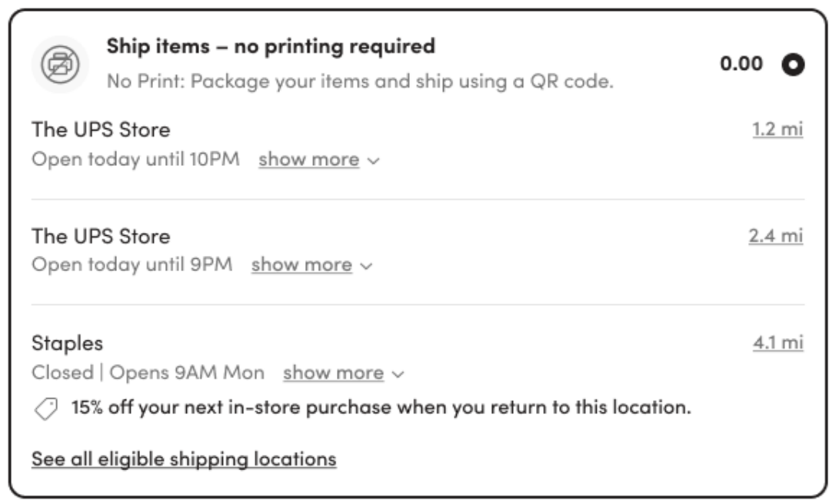The height and width of the screenshot is (504, 839).
Task: Select the Ship items radio button
Action: tap(793, 65)
